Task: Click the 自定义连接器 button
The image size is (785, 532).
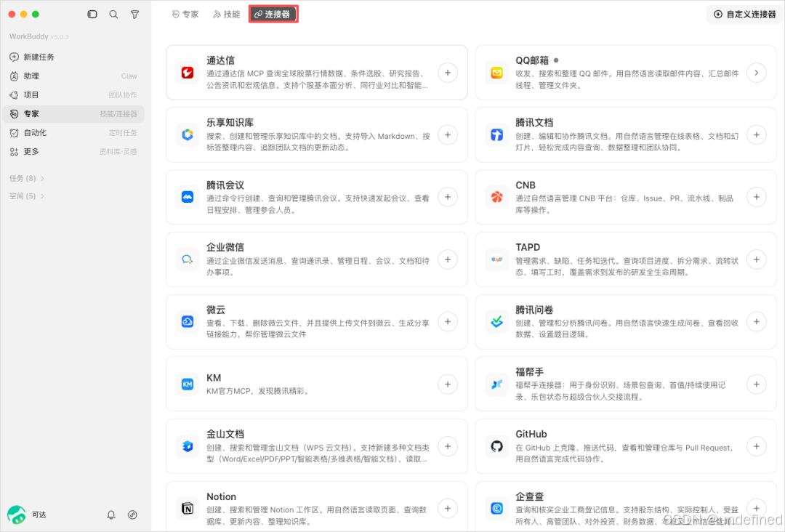Action: (x=744, y=14)
